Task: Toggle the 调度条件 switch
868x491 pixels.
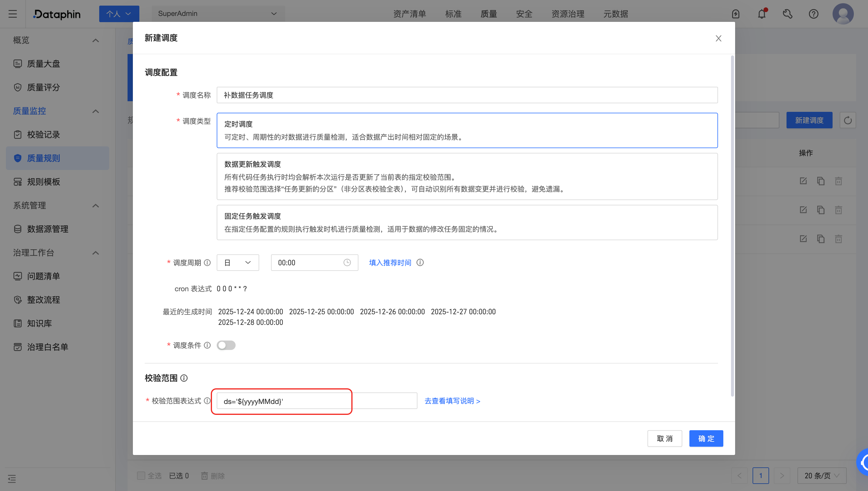Action: [226, 345]
